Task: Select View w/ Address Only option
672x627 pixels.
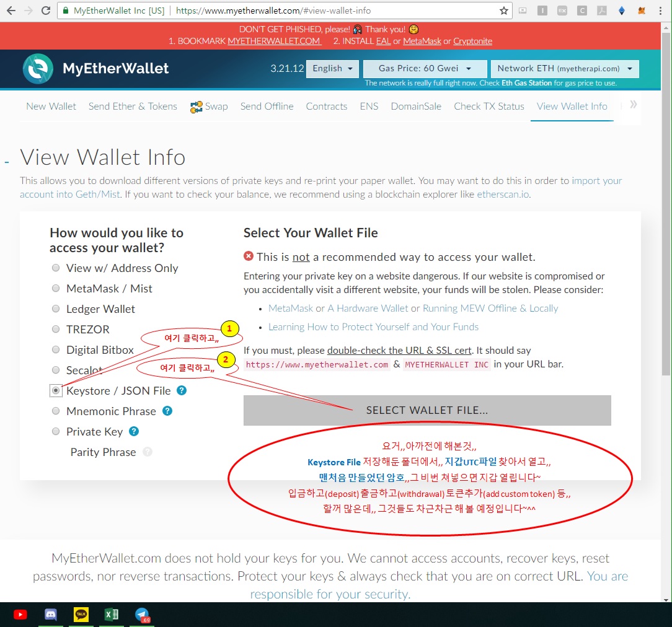Action: click(56, 268)
